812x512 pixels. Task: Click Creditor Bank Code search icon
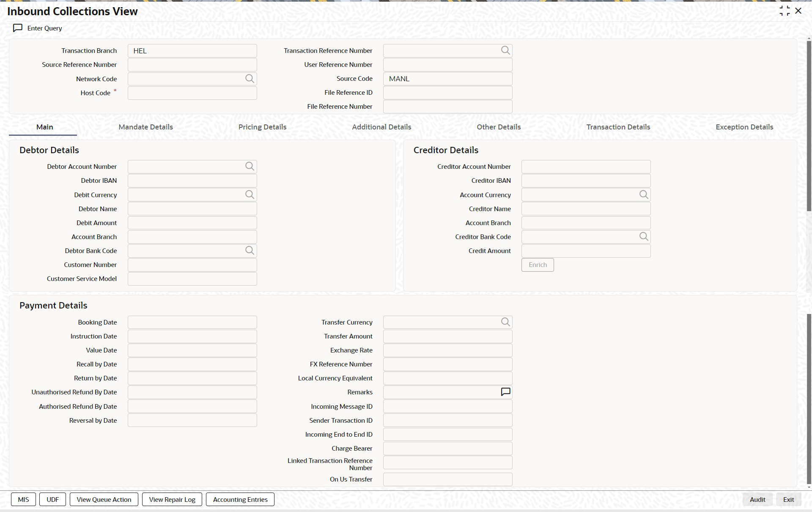(x=643, y=237)
